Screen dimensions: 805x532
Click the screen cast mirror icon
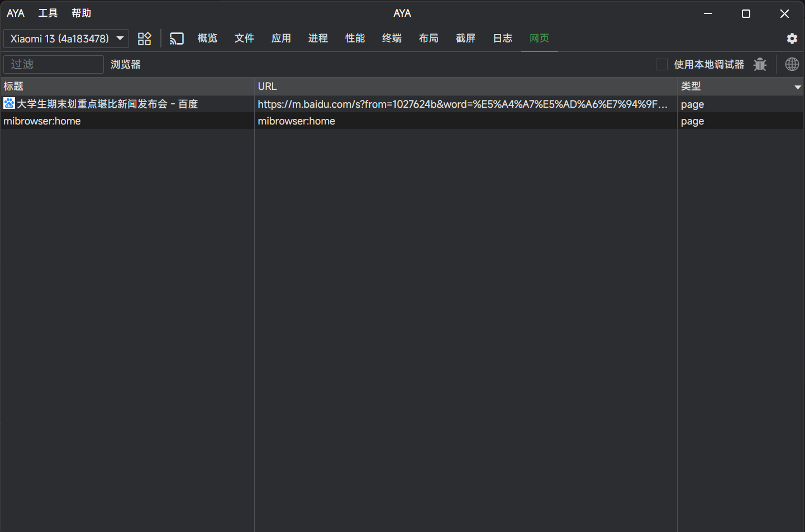tap(177, 39)
